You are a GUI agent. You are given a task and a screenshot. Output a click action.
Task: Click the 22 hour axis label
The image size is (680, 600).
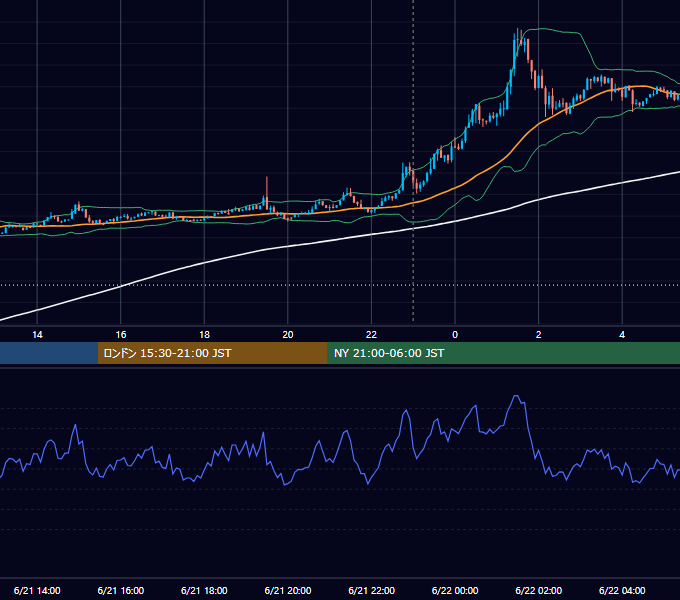(x=371, y=335)
